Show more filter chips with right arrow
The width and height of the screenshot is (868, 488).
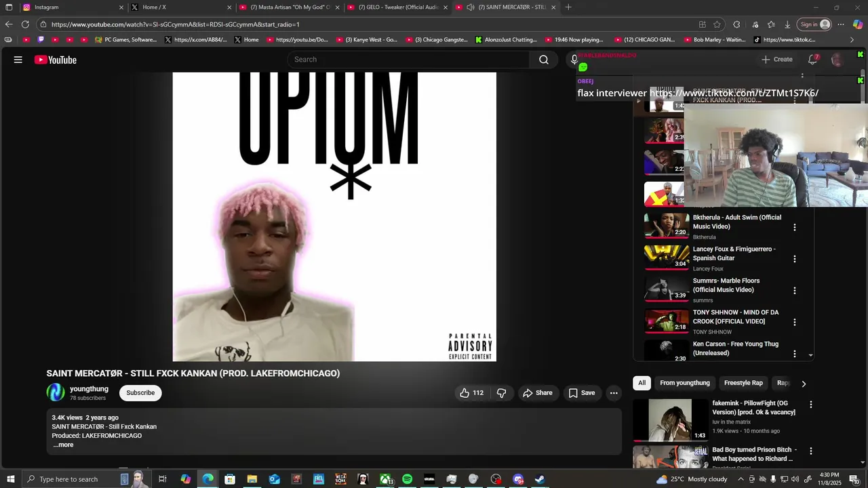coord(804,384)
